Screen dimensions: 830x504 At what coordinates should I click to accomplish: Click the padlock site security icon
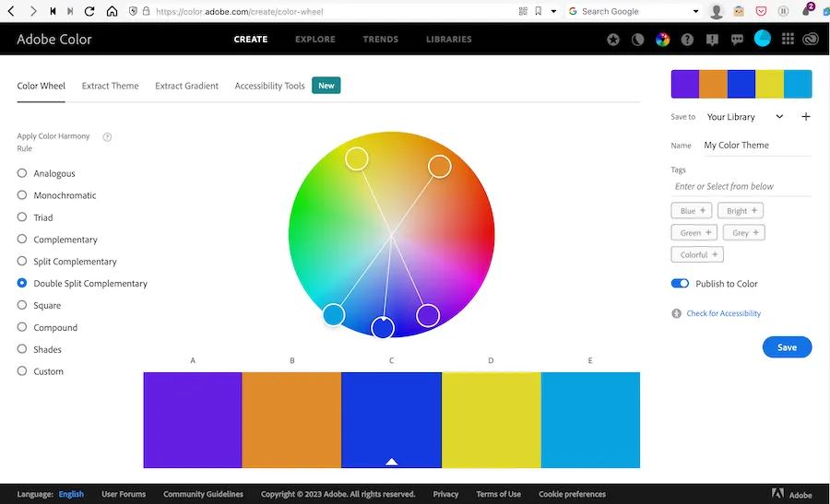coord(146,11)
